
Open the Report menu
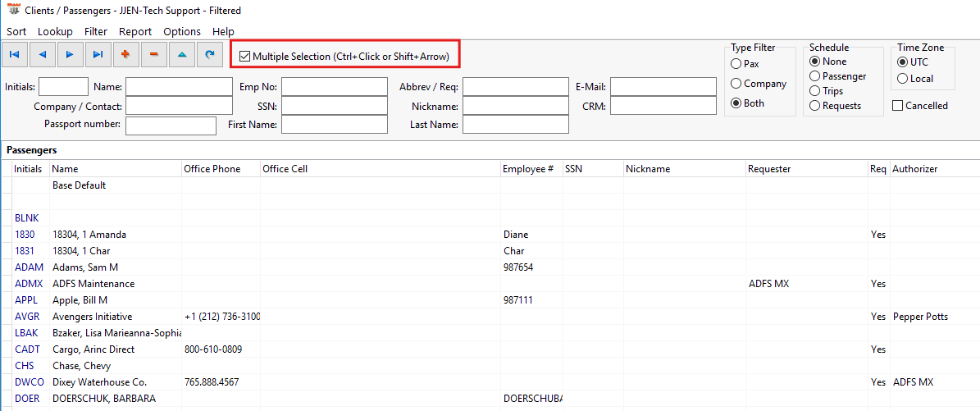pyautogui.click(x=135, y=31)
